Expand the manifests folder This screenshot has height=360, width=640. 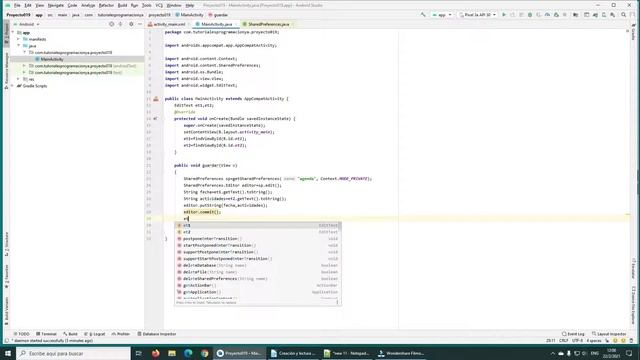coord(19,39)
